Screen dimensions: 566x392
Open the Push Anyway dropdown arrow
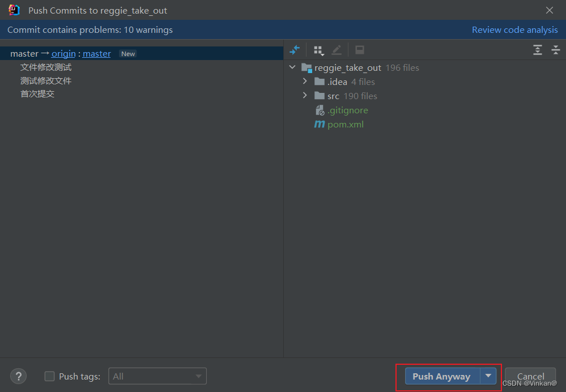pos(488,376)
